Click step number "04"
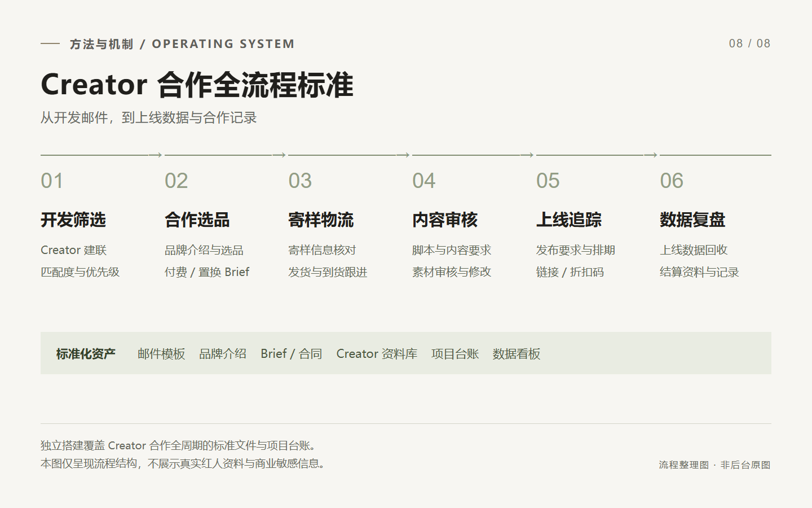Image resolution: width=812 pixels, height=508 pixels. click(x=424, y=181)
